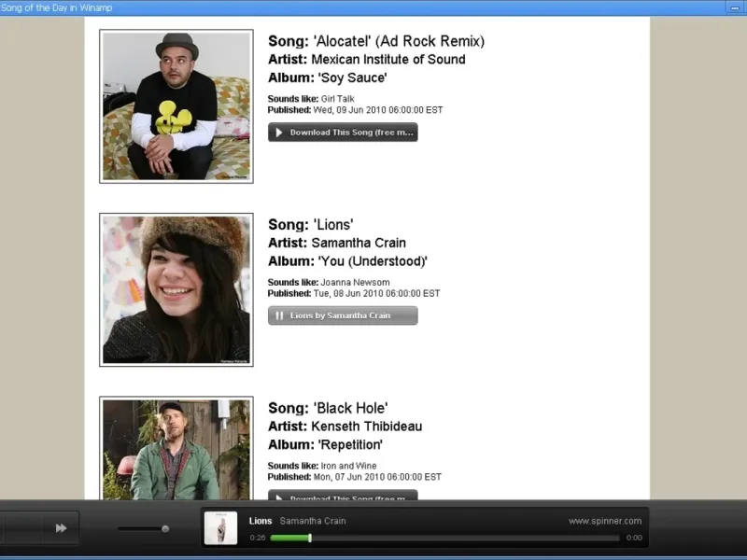
Task: Select artist text Mexican Institute of Sound
Action: pyautogui.click(x=388, y=60)
